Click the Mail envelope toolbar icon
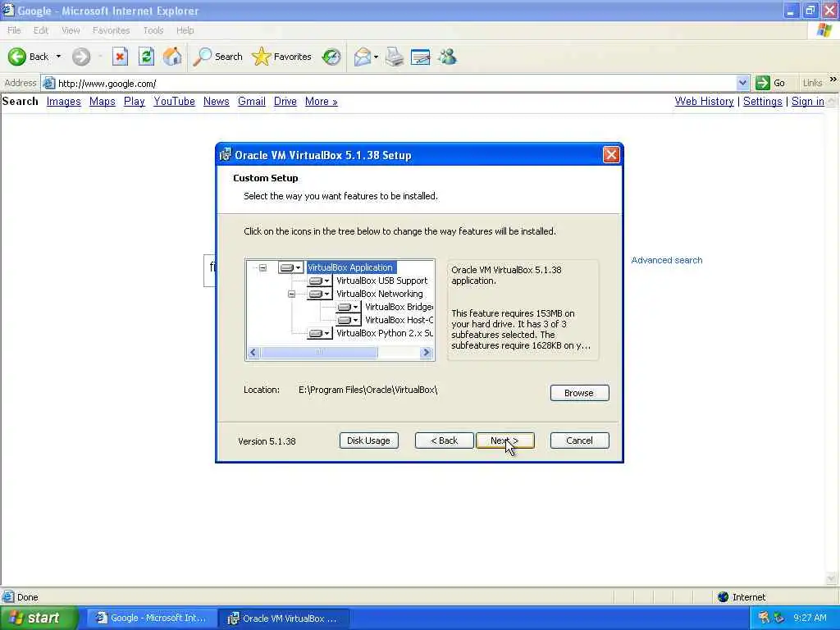 pyautogui.click(x=362, y=57)
